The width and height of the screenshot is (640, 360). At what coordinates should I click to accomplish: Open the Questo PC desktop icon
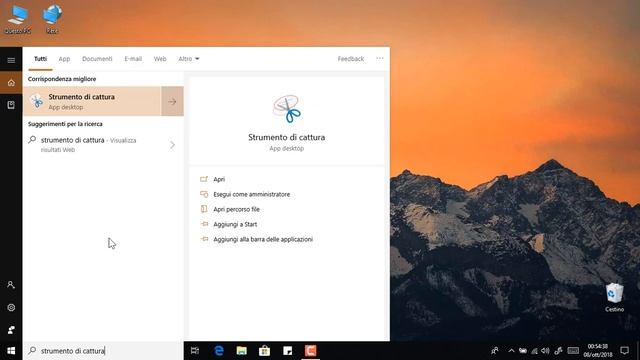18,19
